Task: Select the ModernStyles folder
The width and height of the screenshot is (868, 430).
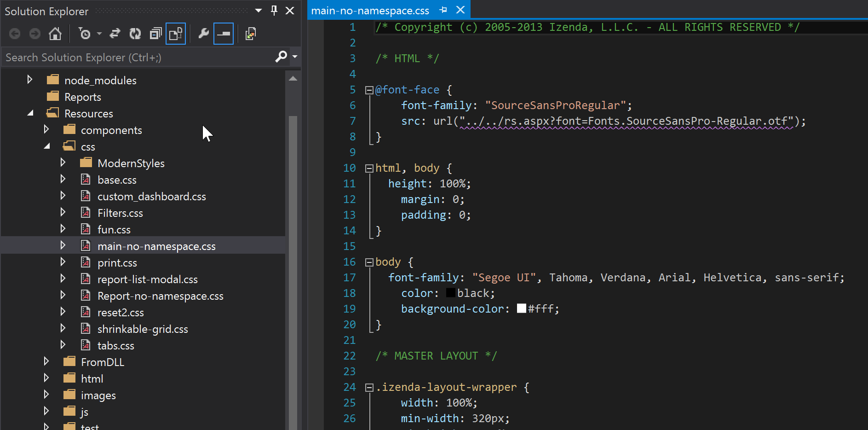Action: [x=131, y=163]
